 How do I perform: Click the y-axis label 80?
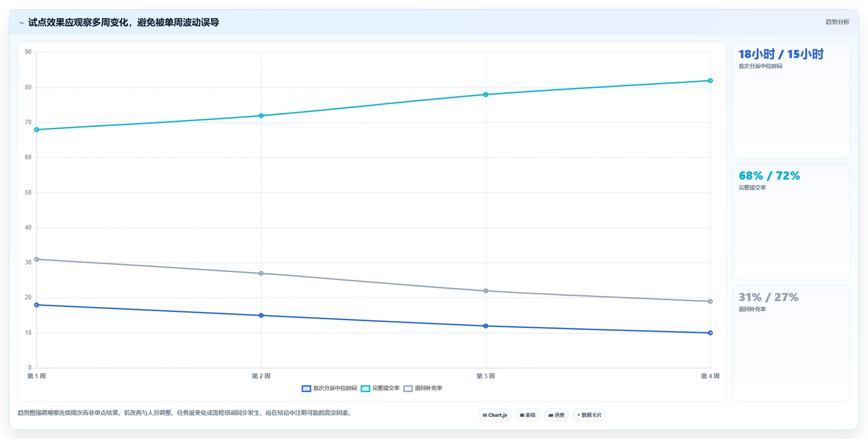pos(28,88)
